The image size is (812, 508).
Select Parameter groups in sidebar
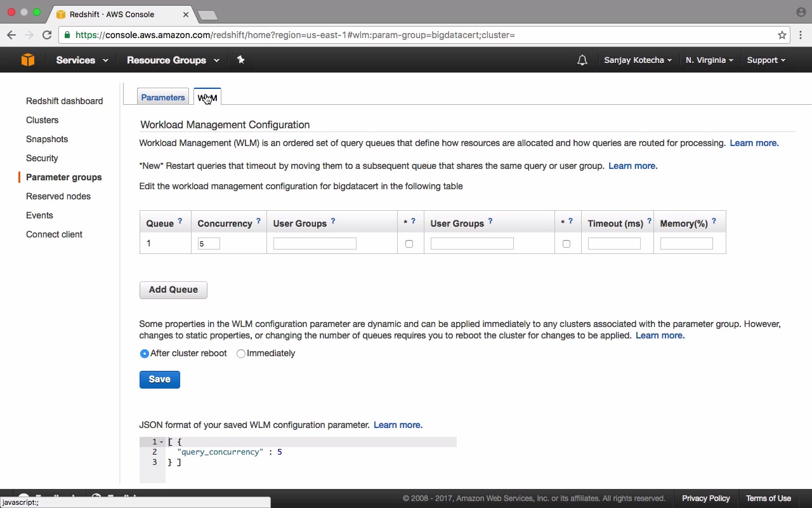[63, 177]
